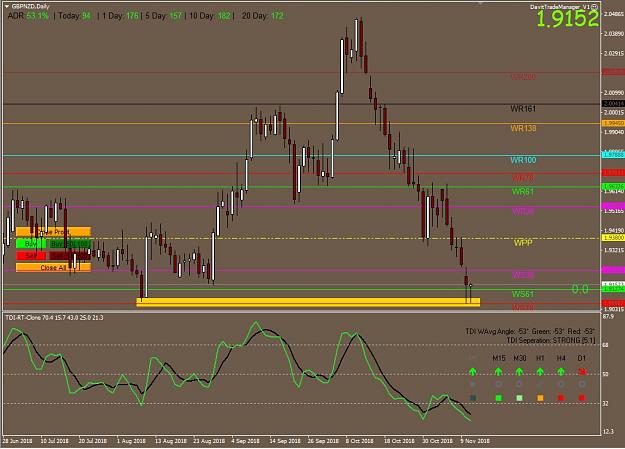Click the red square in H4 column
This screenshot has height=449, width=625.
pyautogui.click(x=561, y=398)
